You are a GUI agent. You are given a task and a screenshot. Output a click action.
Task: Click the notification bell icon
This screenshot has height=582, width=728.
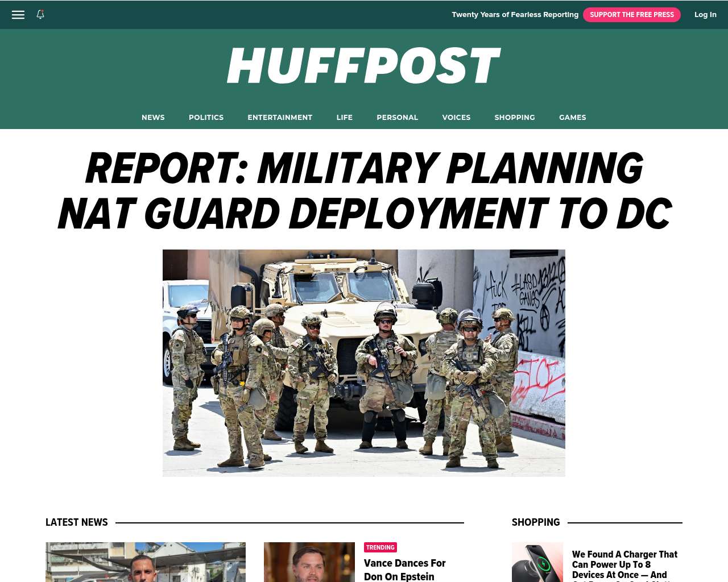click(40, 14)
